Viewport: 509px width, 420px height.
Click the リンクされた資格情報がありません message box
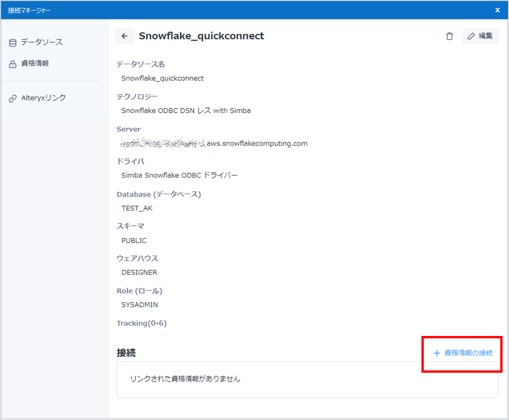tap(307, 379)
